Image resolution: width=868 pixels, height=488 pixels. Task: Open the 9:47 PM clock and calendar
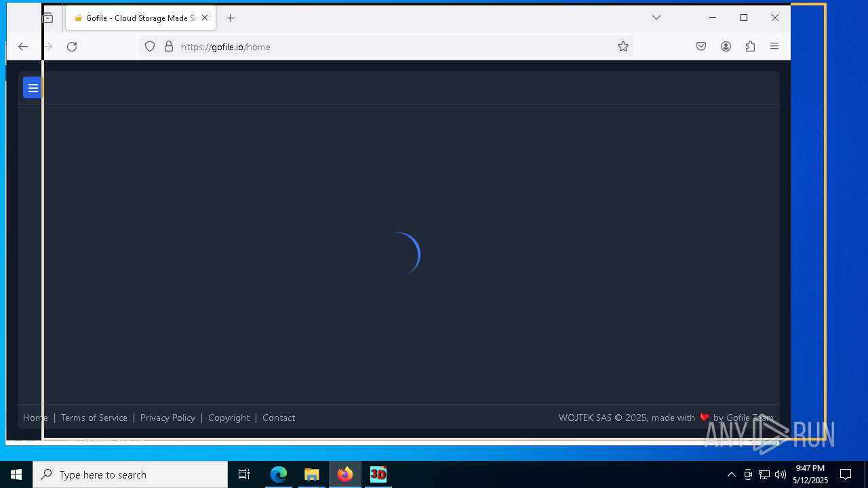click(810, 474)
